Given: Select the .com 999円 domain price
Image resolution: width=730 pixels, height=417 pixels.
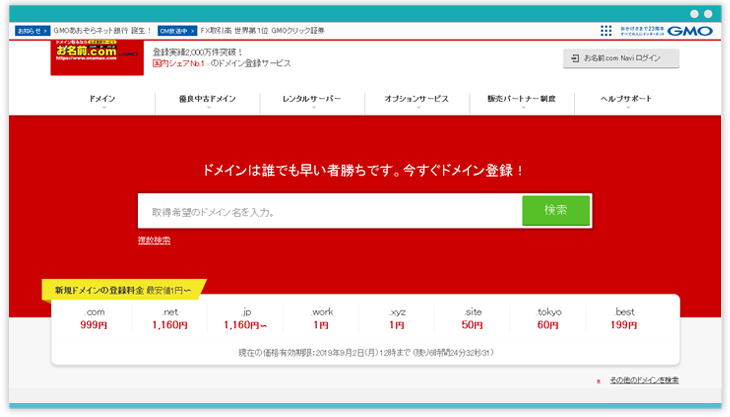Looking at the screenshot, I should [94, 318].
